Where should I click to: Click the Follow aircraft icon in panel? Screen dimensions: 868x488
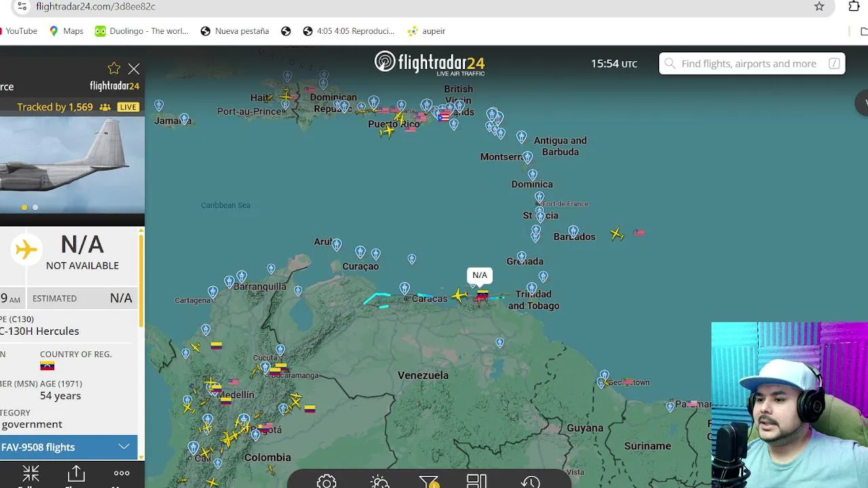[31, 473]
